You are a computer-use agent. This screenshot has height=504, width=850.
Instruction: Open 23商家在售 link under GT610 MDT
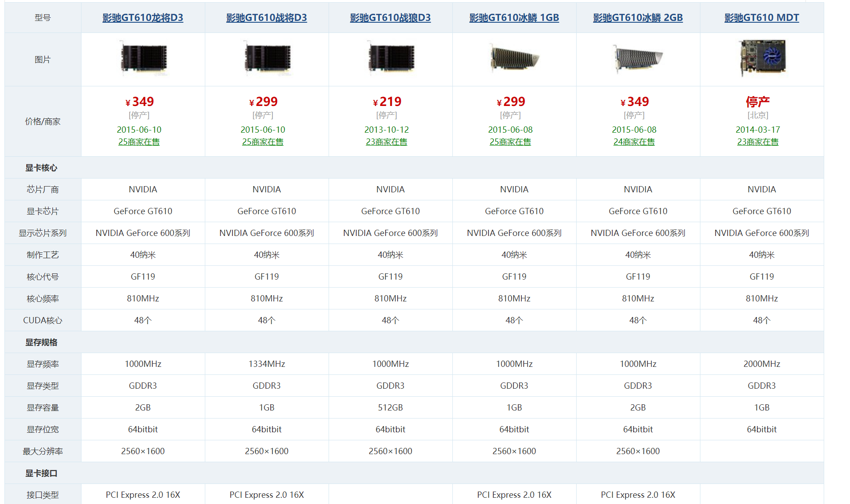[x=758, y=142]
